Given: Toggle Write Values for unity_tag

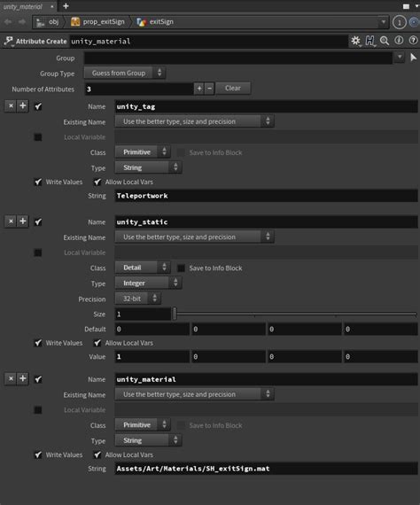Looking at the screenshot, I should (x=38, y=182).
